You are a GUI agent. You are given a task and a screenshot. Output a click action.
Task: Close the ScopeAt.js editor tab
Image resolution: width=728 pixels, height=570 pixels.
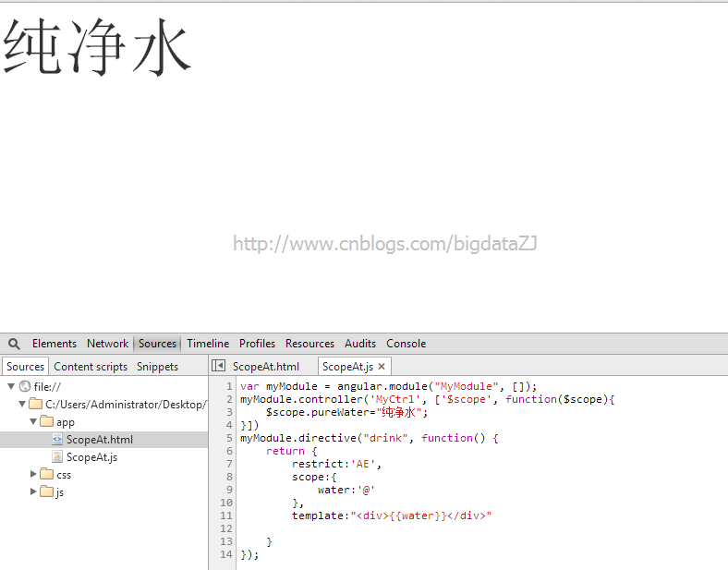pyautogui.click(x=382, y=366)
